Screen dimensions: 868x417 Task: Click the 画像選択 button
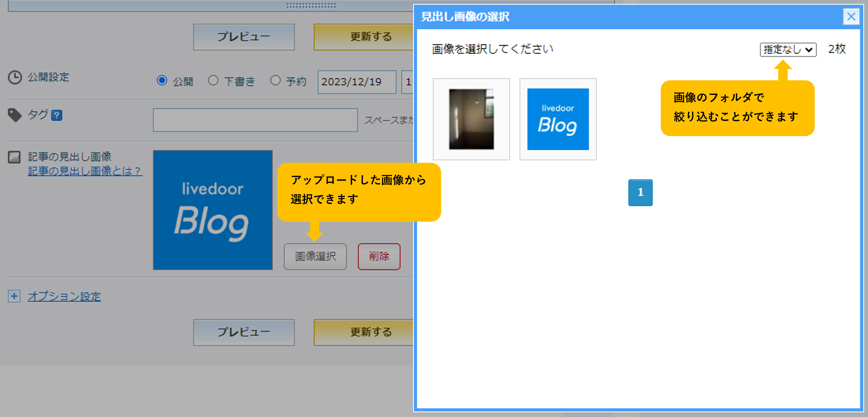(315, 256)
